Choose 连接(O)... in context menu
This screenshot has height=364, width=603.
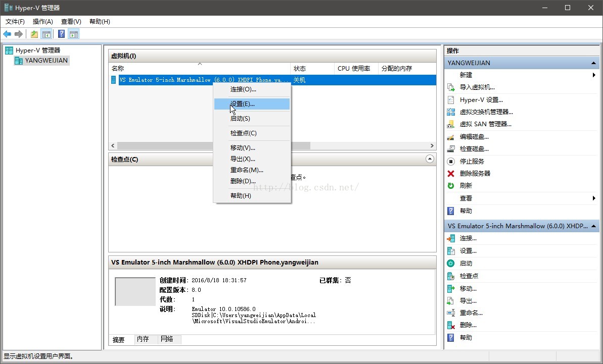[252, 89]
